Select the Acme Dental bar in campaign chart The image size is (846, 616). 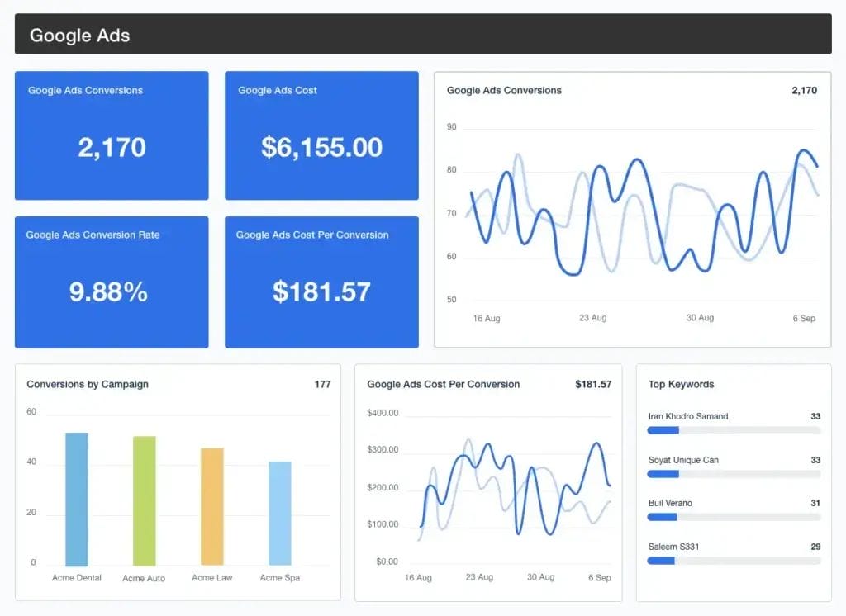click(76, 495)
